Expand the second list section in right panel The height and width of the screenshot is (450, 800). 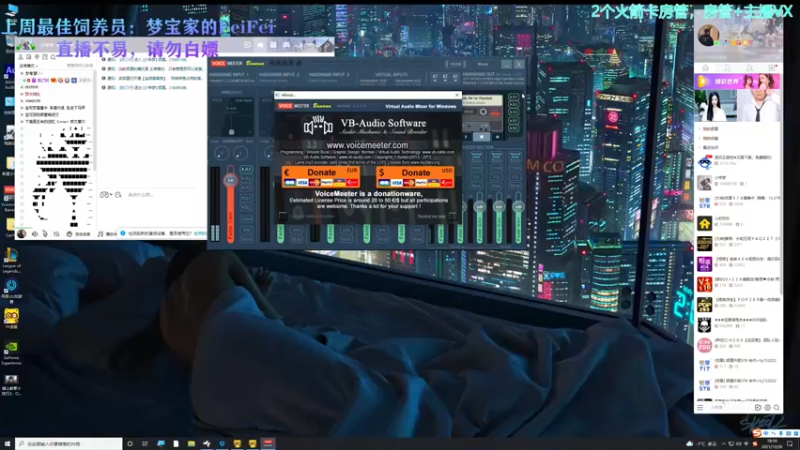click(x=701, y=138)
